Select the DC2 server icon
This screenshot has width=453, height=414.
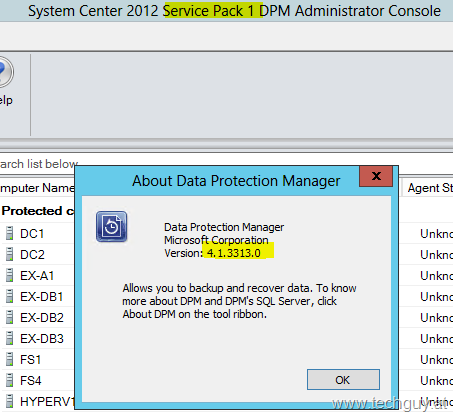10,254
